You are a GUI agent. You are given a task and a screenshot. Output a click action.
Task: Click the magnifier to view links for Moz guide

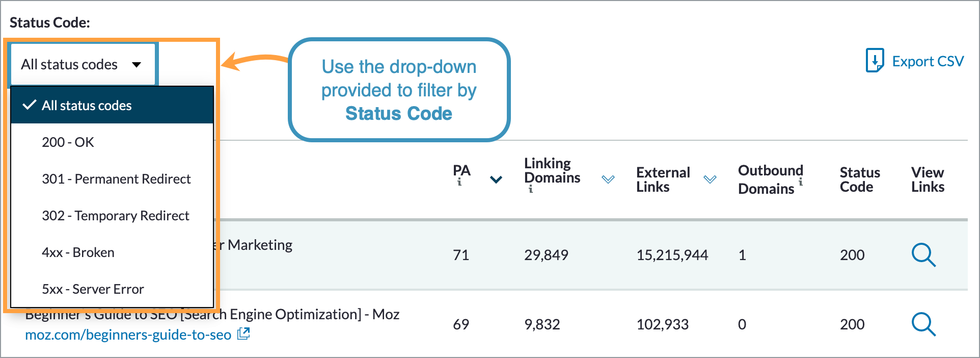924,325
